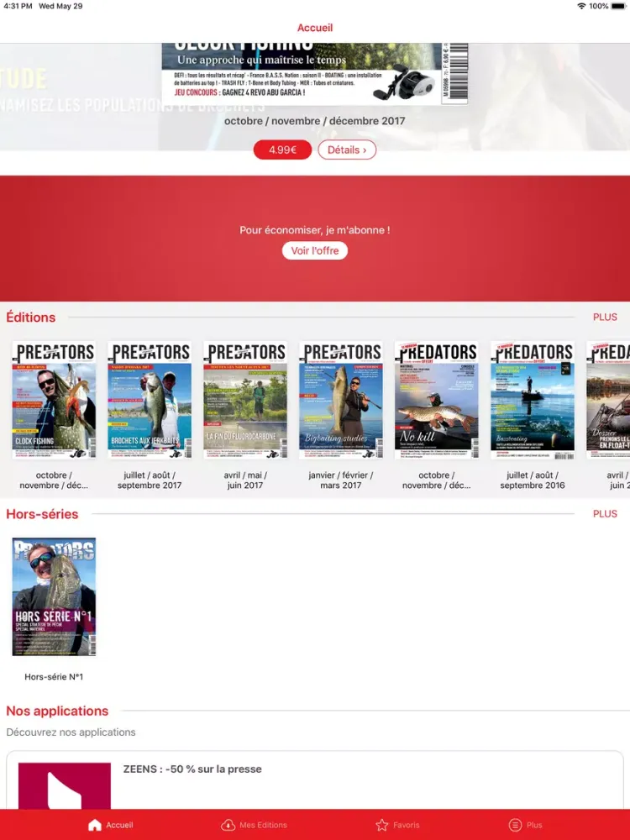Open Détails for the featured issue
The height and width of the screenshot is (840, 630).
[x=347, y=150]
